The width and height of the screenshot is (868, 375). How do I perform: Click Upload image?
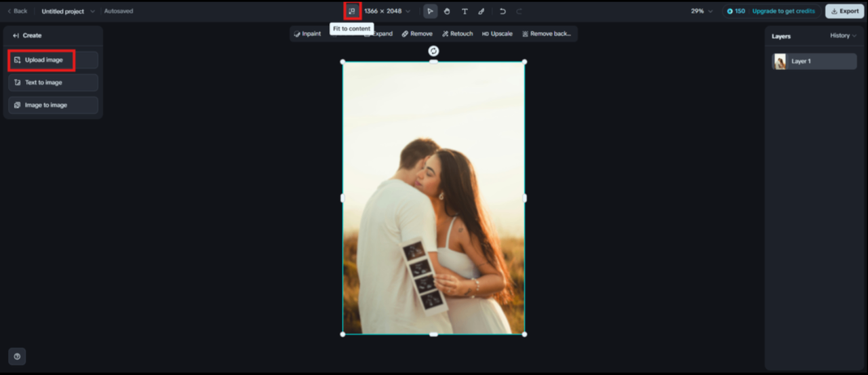click(53, 60)
